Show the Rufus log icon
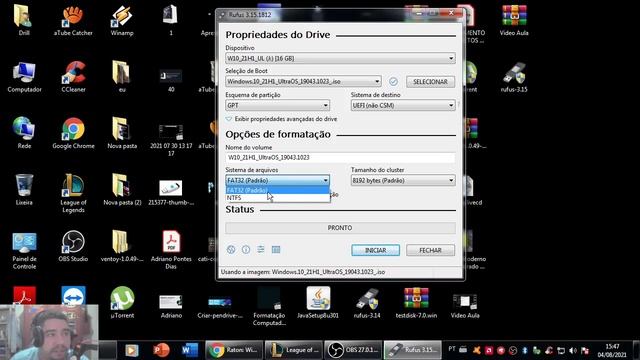Image resolution: width=640 pixels, height=360 pixels. [276, 249]
